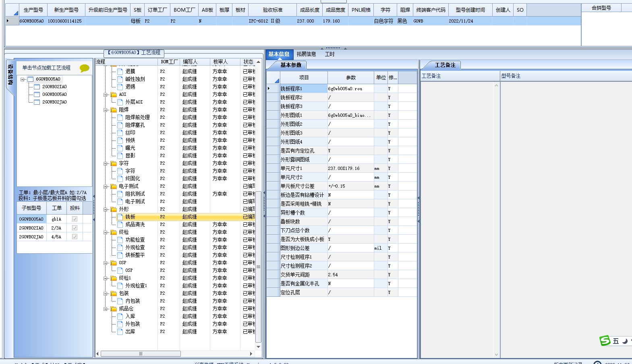Image resolution: width=632 pixels, height=364 pixels.
Task: Click the document icon beside 外层AOI
Action: [120, 102]
